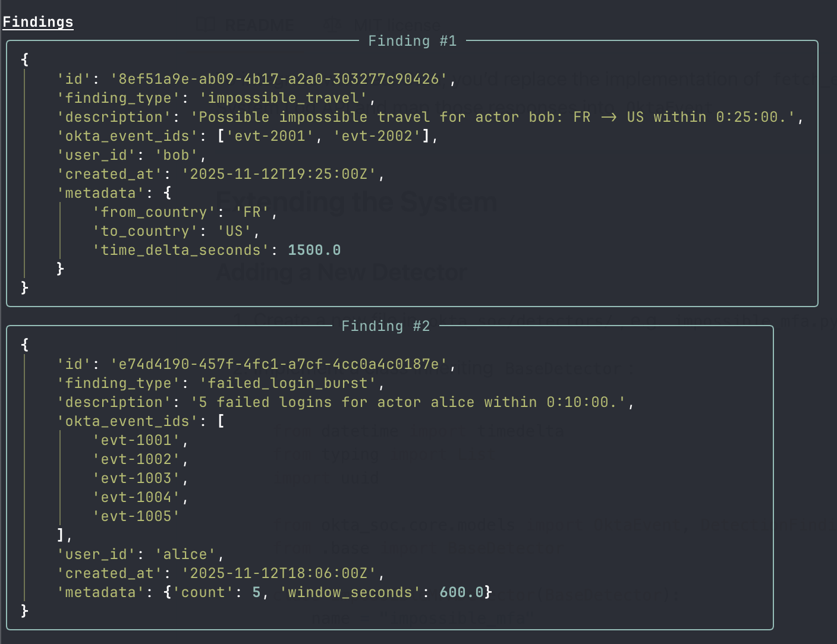Click the id value starting with 8ef51a9e
Screen dimensions: 837x644
279,79
